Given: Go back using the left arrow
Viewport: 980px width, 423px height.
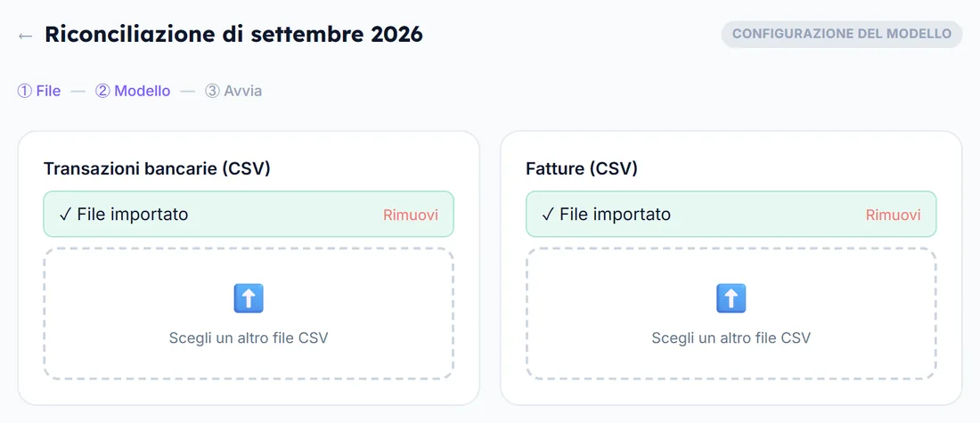Looking at the screenshot, I should (x=25, y=36).
